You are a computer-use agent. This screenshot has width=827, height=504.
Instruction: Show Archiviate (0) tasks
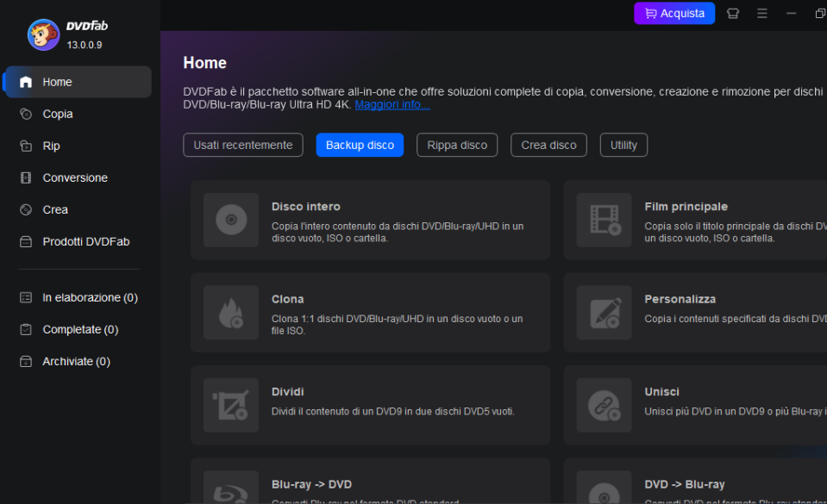click(78, 361)
